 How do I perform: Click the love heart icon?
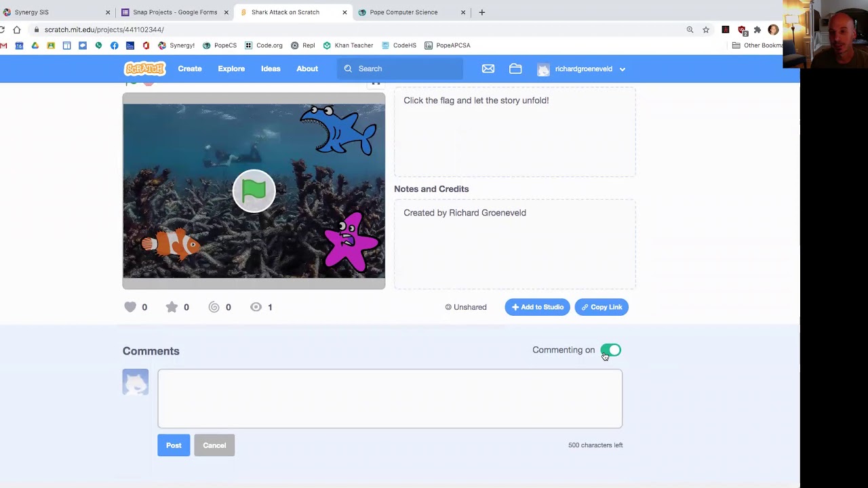(130, 307)
